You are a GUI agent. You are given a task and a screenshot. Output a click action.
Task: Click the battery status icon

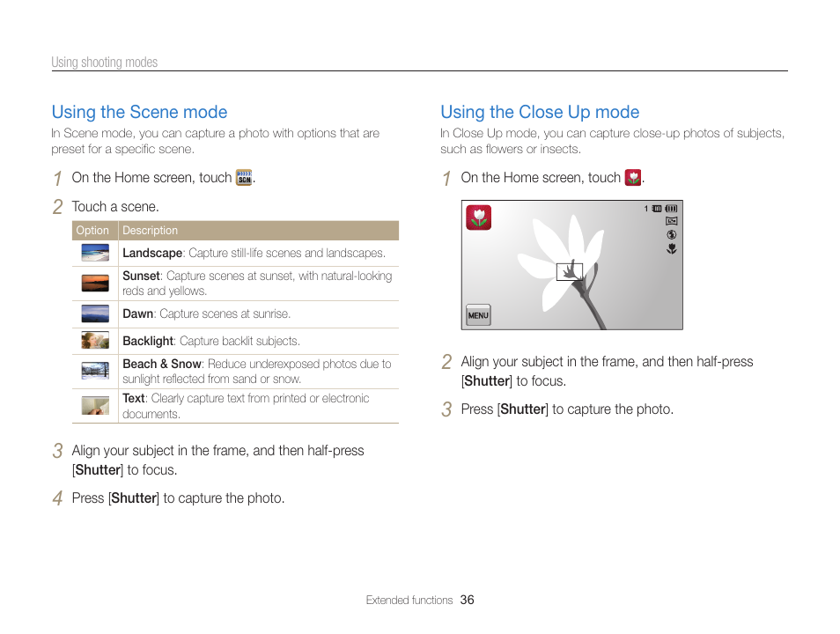pyautogui.click(x=671, y=209)
